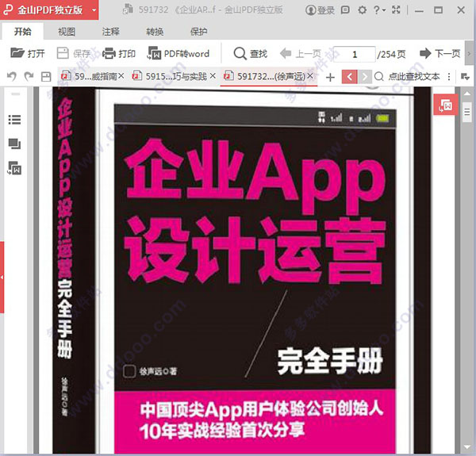The height and width of the screenshot is (456, 476).
Task: Click the scrollbar up arrow
Action: (x=467, y=94)
